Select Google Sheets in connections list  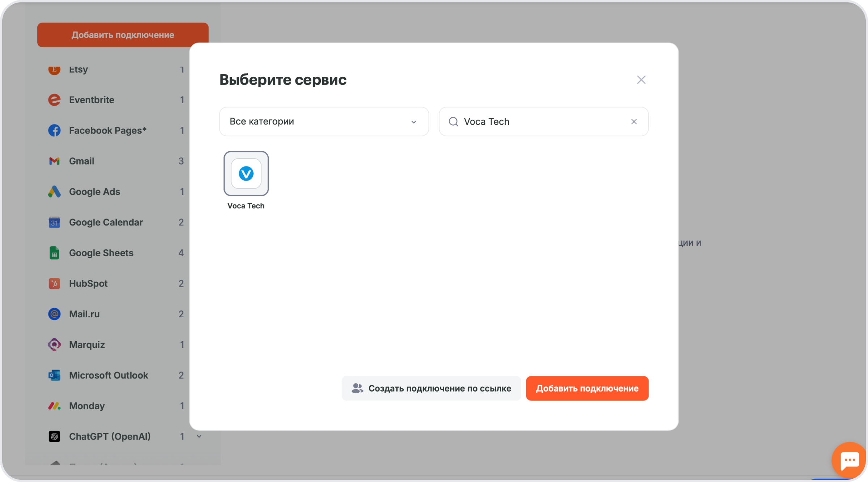(116, 253)
